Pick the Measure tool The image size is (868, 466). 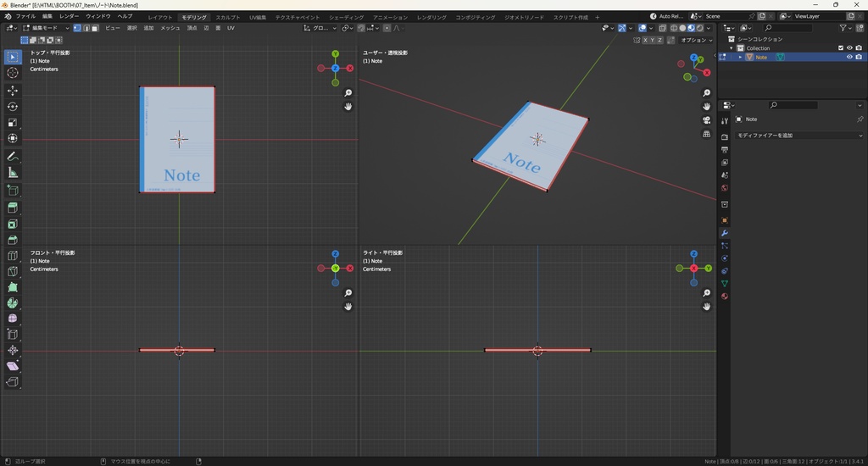click(13, 173)
